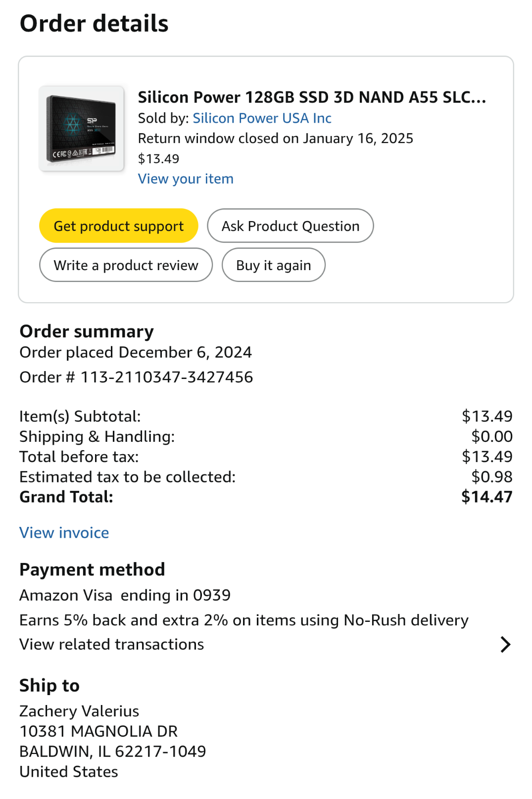This screenshot has width=532, height=799.
Task: Click the estimated tax amount $0.98
Action: pos(491,477)
